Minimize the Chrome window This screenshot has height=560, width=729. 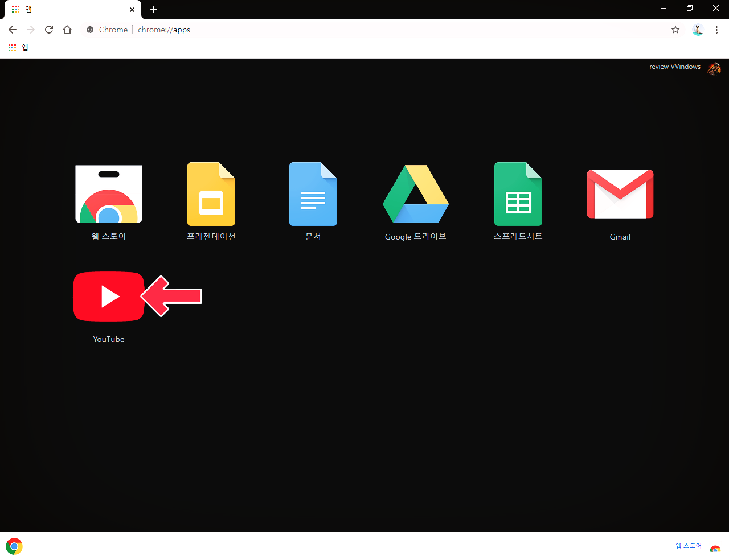pyautogui.click(x=664, y=8)
